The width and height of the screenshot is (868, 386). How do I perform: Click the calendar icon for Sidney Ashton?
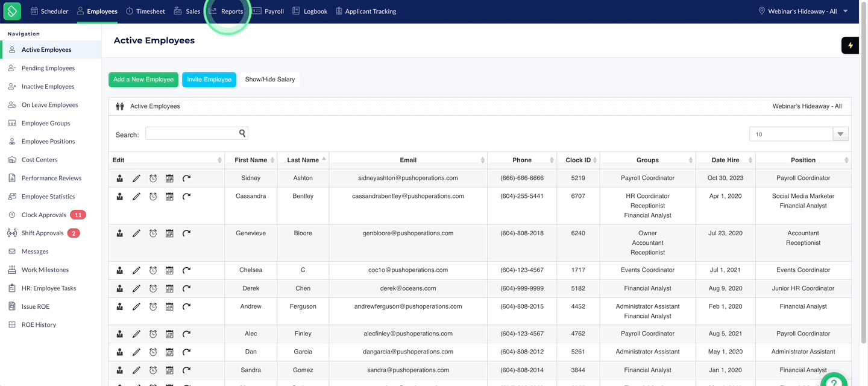click(x=169, y=179)
